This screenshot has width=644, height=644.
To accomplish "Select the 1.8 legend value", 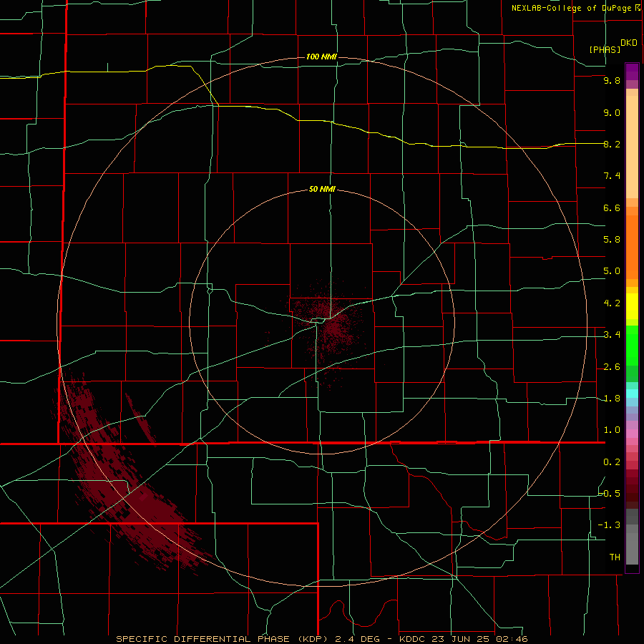I will click(x=612, y=399).
